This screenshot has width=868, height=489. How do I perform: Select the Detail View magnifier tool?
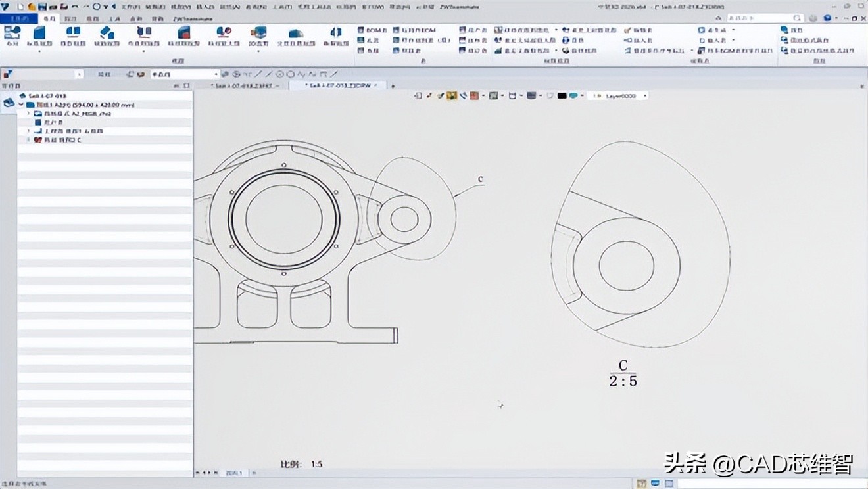(224, 35)
